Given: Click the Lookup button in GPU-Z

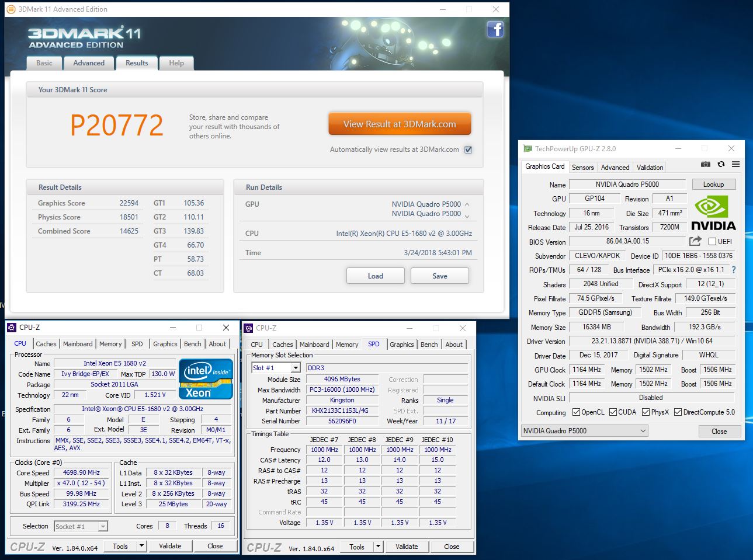Looking at the screenshot, I should click(x=713, y=185).
